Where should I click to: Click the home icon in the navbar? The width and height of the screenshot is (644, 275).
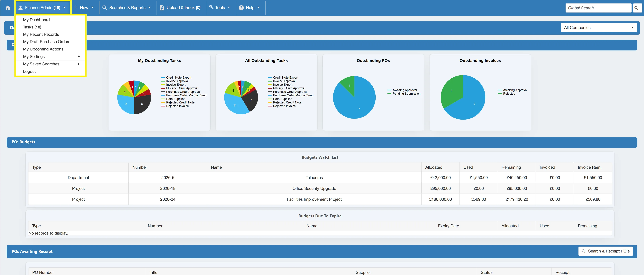8,8
